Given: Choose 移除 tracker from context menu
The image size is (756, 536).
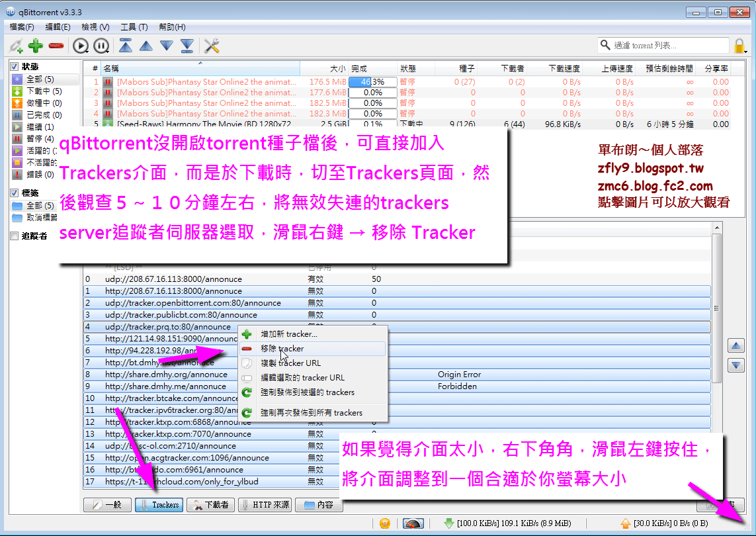Looking at the screenshot, I should 312,348.
